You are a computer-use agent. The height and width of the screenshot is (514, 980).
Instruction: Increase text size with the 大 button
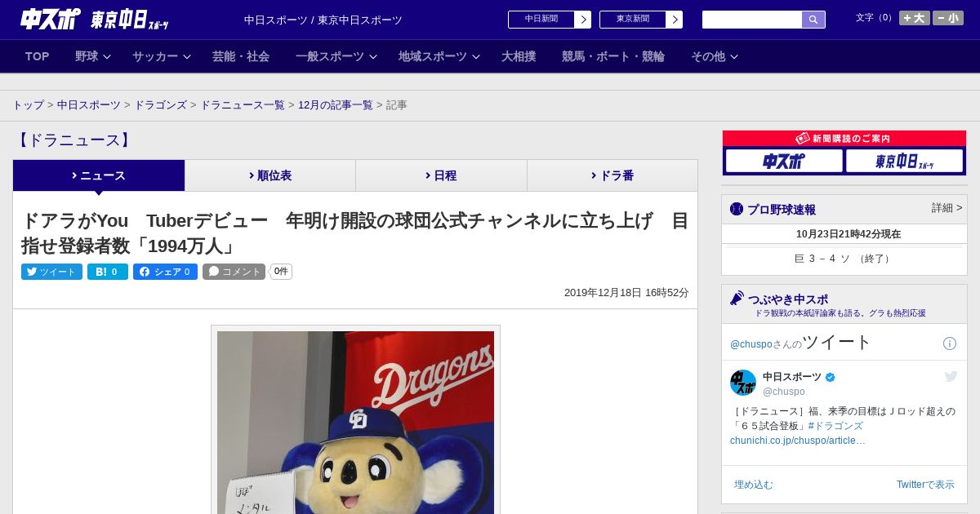[x=914, y=18]
